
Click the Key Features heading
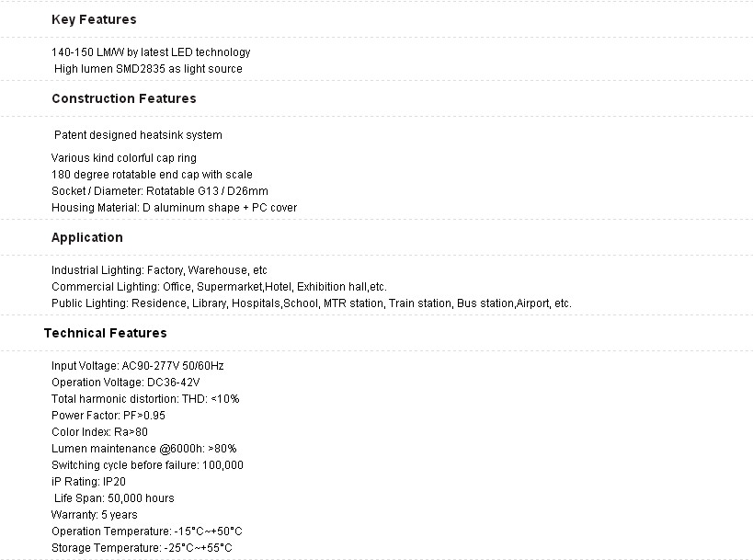tap(94, 19)
